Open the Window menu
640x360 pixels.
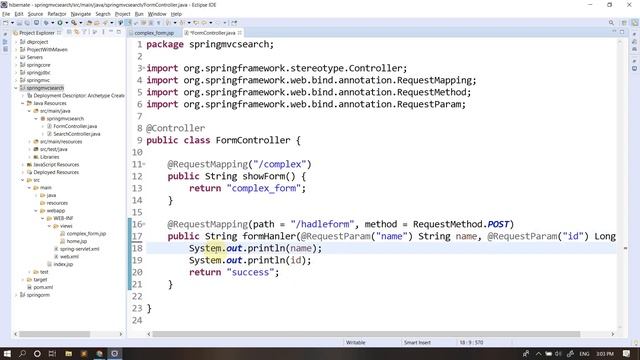(157, 14)
